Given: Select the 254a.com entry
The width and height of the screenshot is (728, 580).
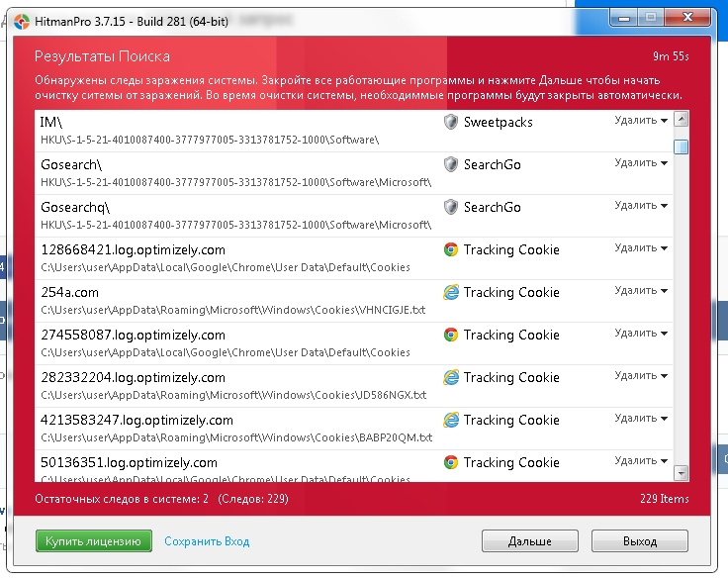Looking at the screenshot, I should tap(69, 292).
